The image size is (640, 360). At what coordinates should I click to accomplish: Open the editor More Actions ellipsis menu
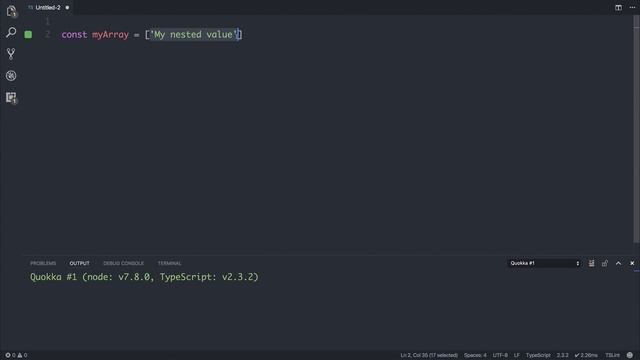[x=632, y=7]
